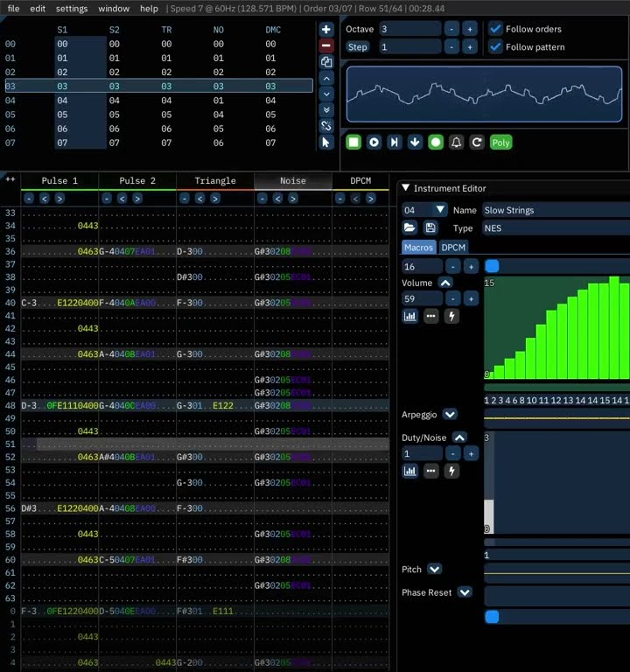Shift Pulse 2 channel left
Image resolution: width=630 pixels, height=672 pixels.
(122, 199)
